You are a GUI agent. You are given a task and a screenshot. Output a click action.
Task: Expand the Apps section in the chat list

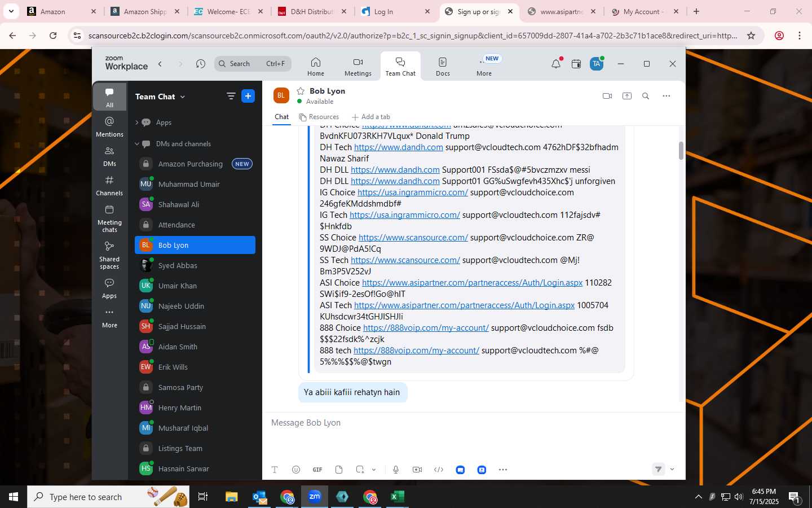click(136, 122)
